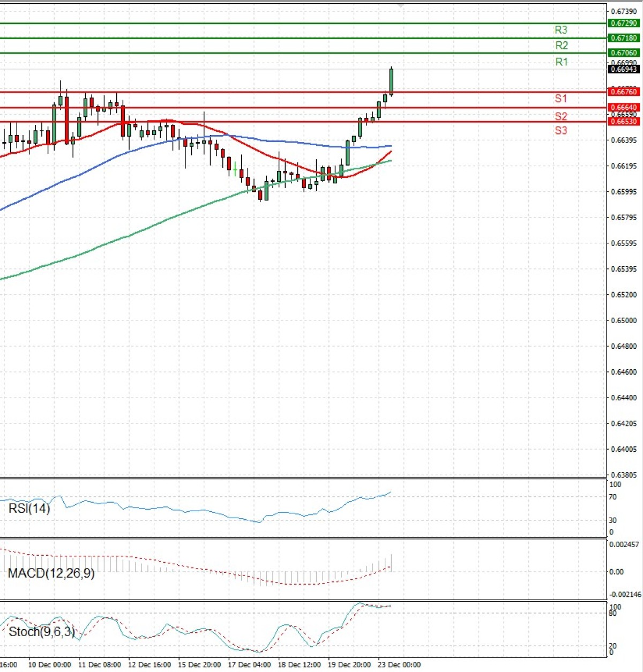643x672 pixels.
Task: Click the red 0.66640 price tag
Action: [x=623, y=108]
